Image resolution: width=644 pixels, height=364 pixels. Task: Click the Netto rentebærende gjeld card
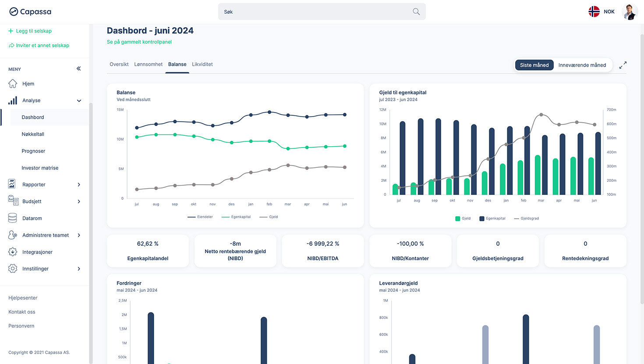click(x=235, y=251)
